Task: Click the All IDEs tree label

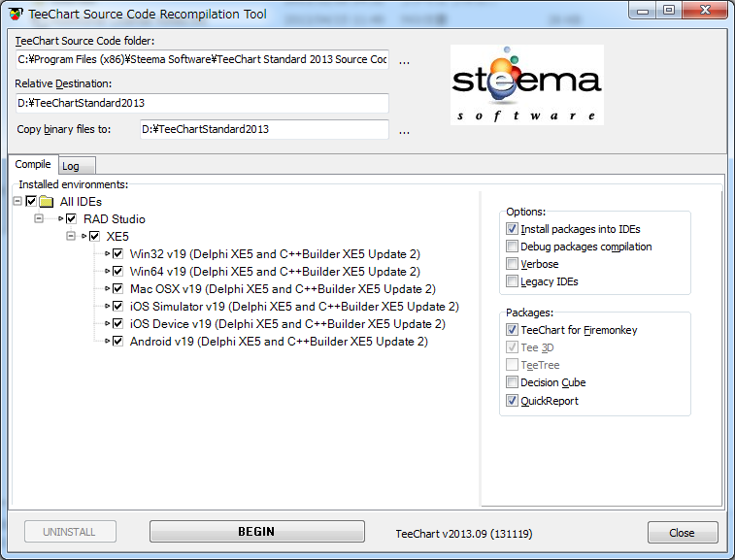Action: point(81,202)
